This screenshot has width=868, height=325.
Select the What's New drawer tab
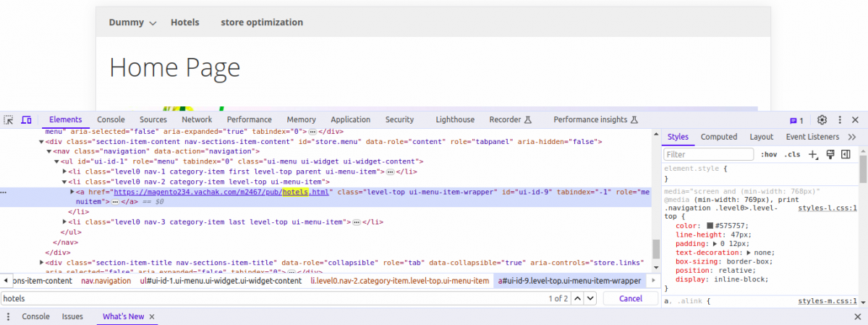(123, 316)
